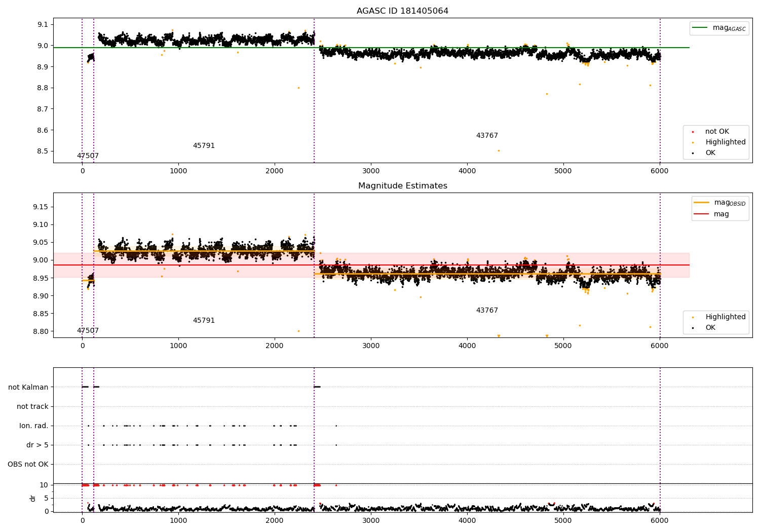Viewport: 760px width, 532px height.
Task: Click the green mag AGASC legend line sample
Action: coord(700,28)
